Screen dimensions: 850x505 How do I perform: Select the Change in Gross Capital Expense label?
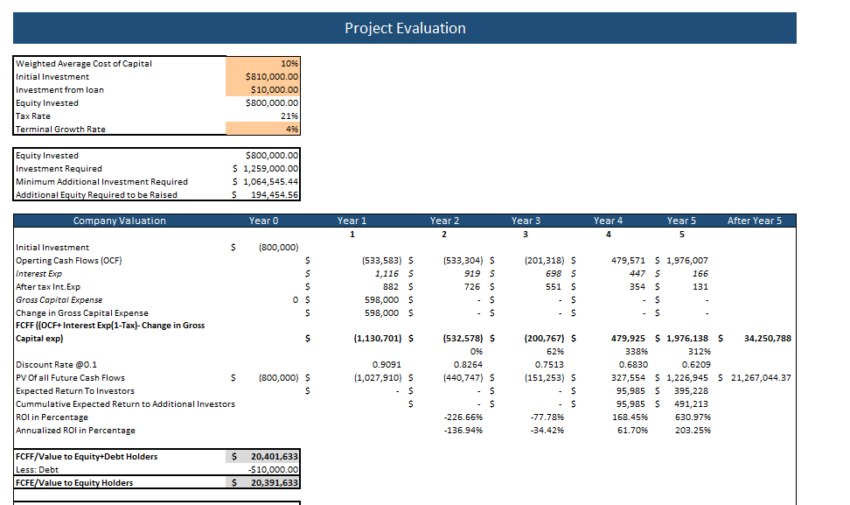coord(82,313)
